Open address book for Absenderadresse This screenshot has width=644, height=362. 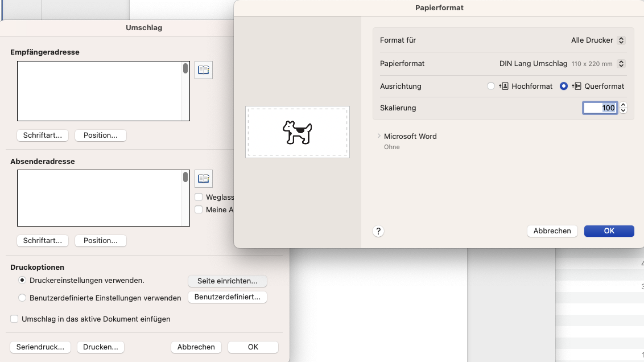coord(203,179)
